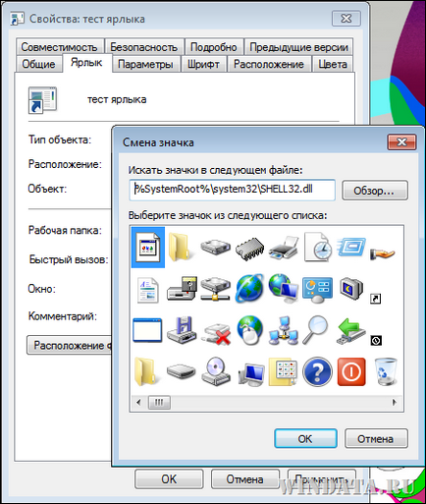Open the Расположение tab
Image resolution: width=426 pixels, height=504 pixels.
[269, 64]
